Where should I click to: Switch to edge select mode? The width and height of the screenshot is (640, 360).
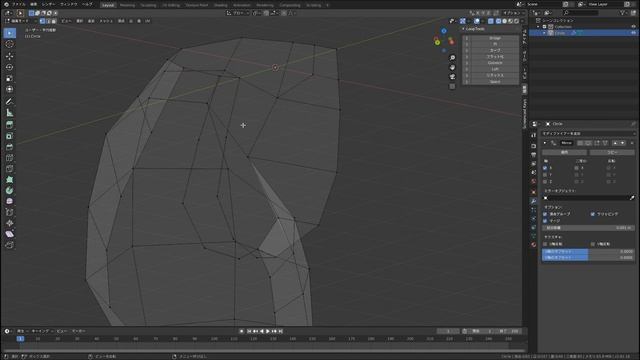tap(48, 21)
